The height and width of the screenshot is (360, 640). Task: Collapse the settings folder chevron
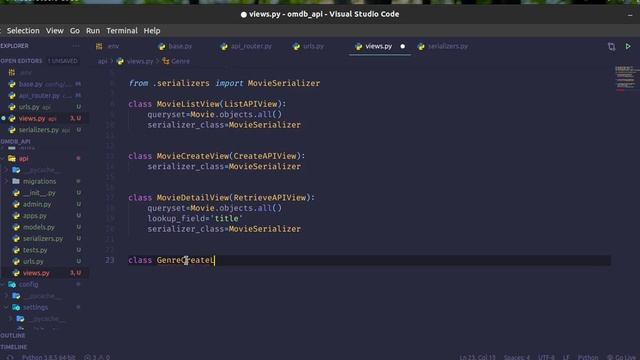tap(6, 307)
